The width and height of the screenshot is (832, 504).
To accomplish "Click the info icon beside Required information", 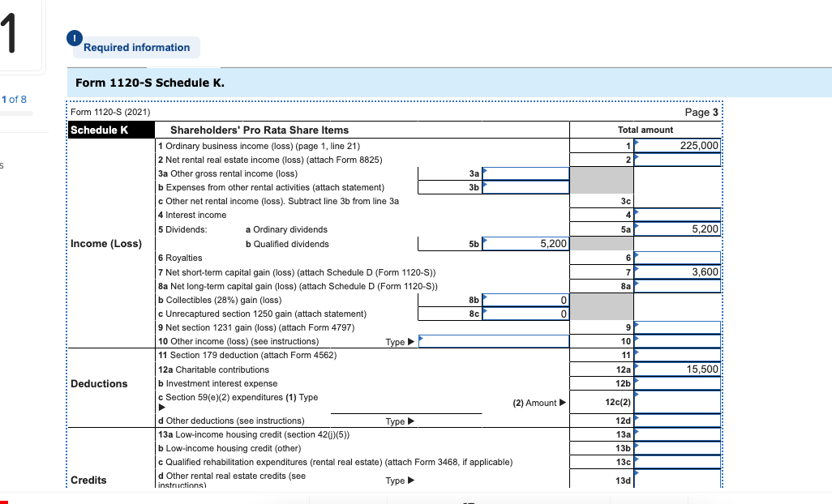I will (74, 38).
